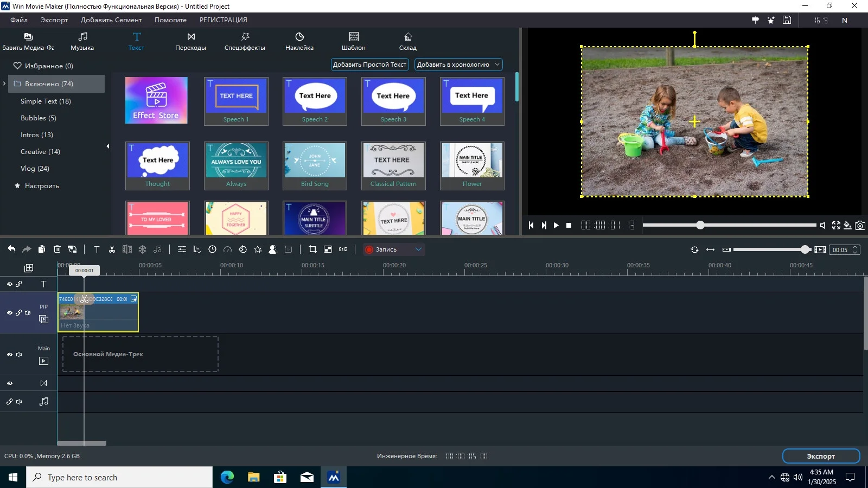Mute the music track speaker
This screenshot has width=868, height=488.
click(x=19, y=402)
